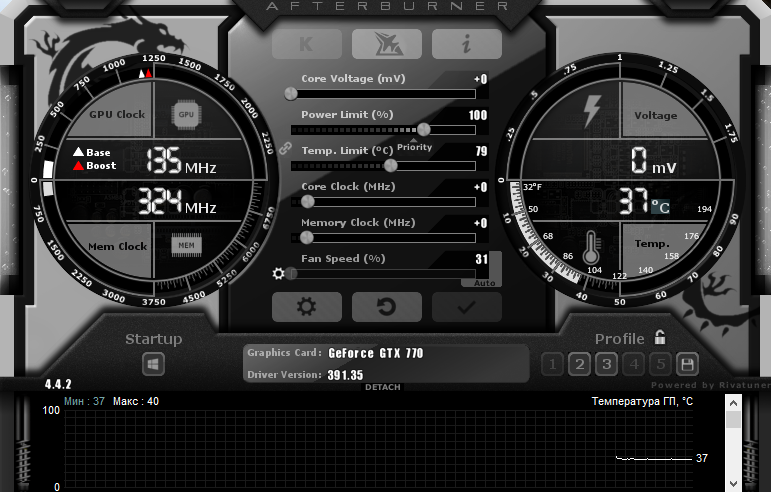Click the fan speed gear icon
The height and width of the screenshot is (492, 771).
(x=278, y=273)
